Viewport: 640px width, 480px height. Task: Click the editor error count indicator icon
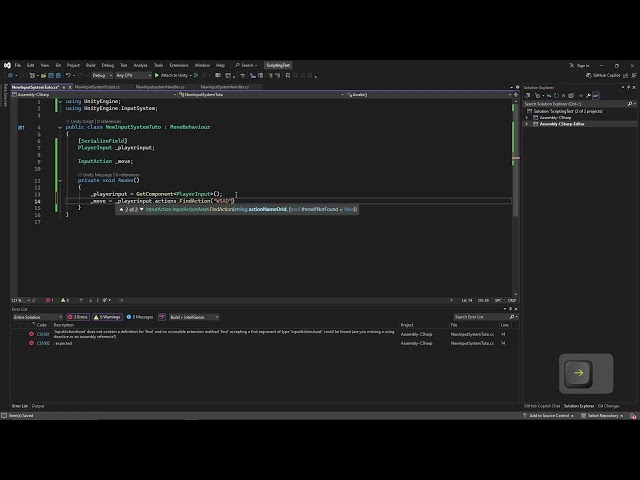click(x=48, y=300)
